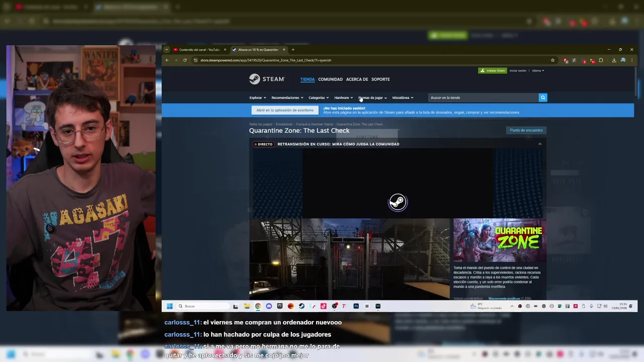Open Discord from the taskbar
644x362 pixels.
[269, 306]
